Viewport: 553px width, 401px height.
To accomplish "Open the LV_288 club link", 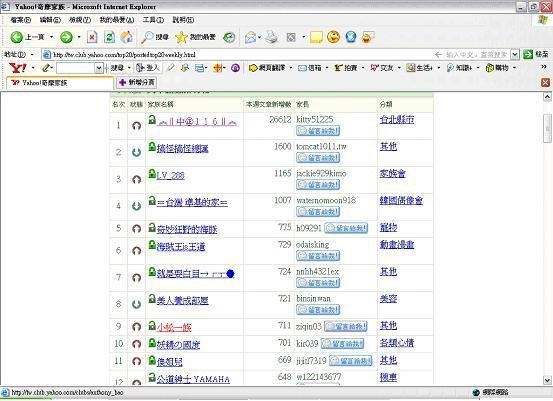I will pos(171,175).
